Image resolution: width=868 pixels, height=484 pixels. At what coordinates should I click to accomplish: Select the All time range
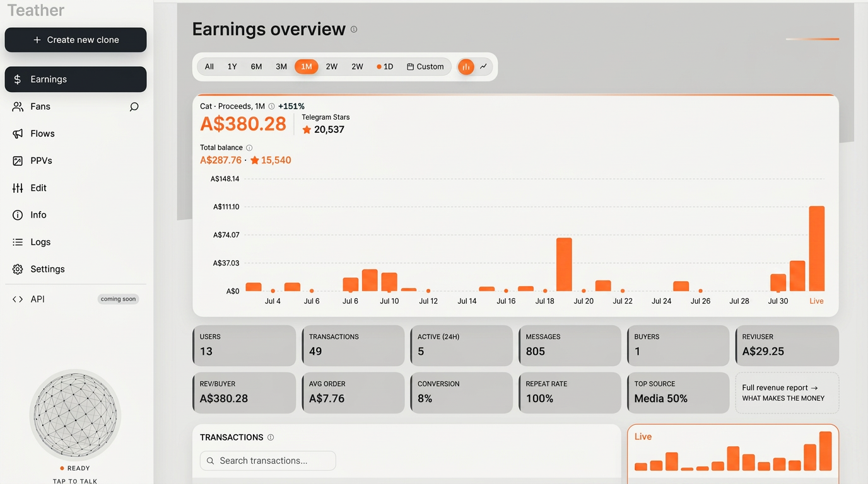click(x=209, y=67)
